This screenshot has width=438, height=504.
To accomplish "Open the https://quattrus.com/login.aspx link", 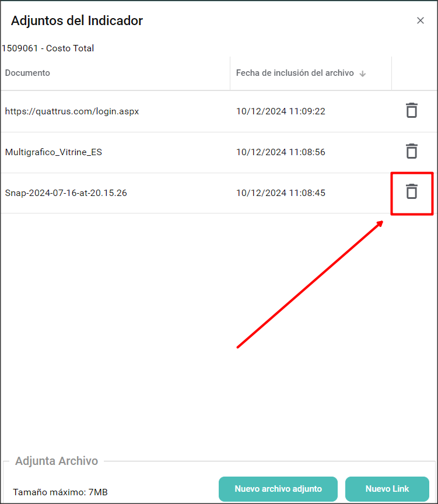I will click(72, 111).
